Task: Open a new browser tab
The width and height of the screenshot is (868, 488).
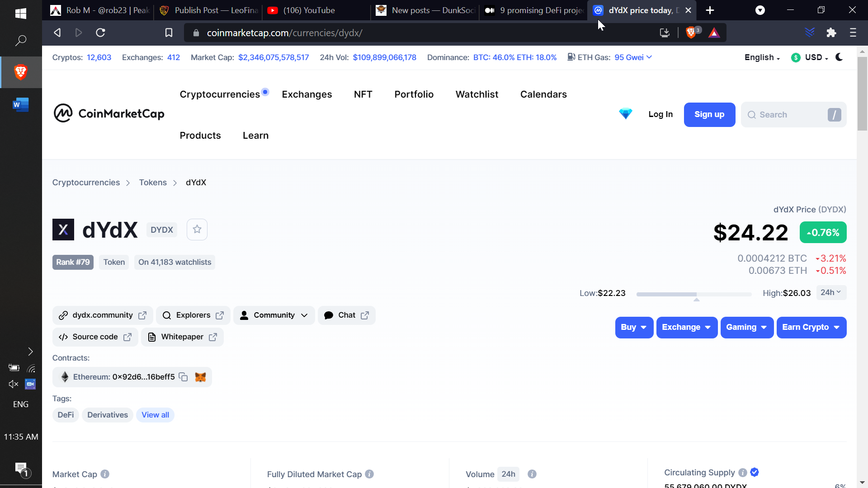Action: coord(710,10)
